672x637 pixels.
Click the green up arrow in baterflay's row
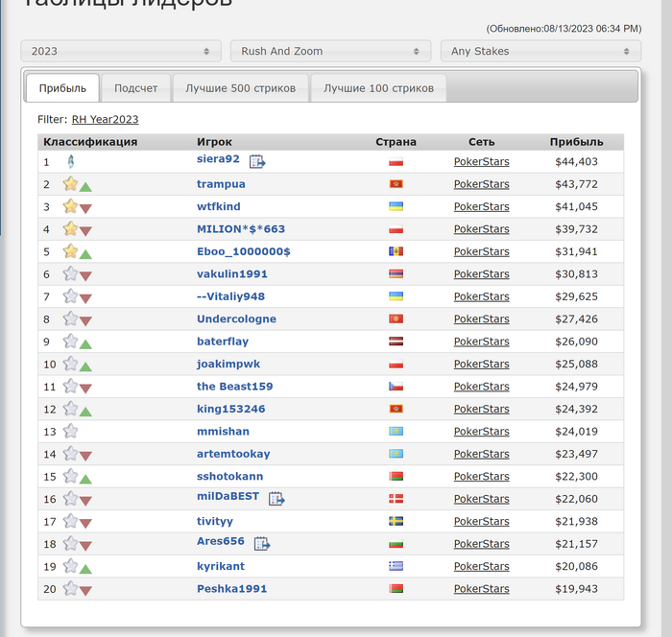[x=85, y=344]
